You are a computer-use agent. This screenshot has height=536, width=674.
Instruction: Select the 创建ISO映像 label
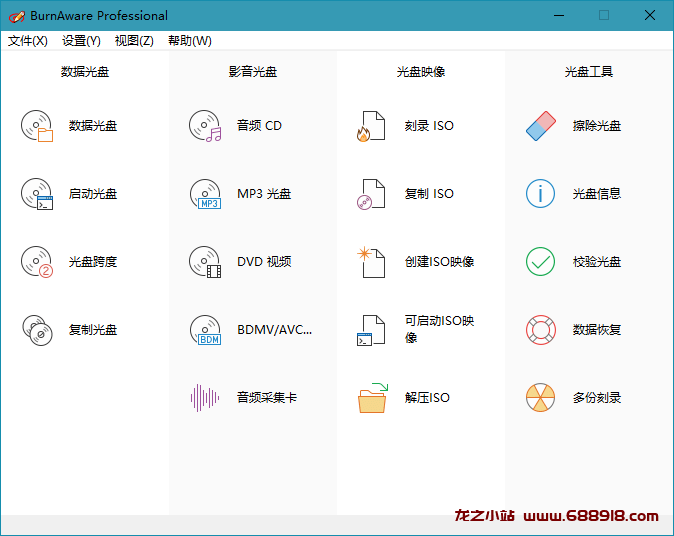(x=439, y=262)
